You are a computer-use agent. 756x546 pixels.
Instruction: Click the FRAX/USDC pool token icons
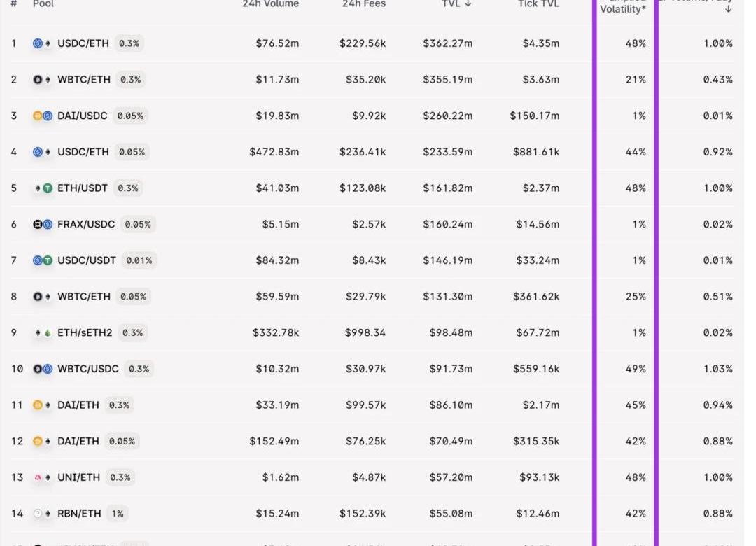click(43, 224)
